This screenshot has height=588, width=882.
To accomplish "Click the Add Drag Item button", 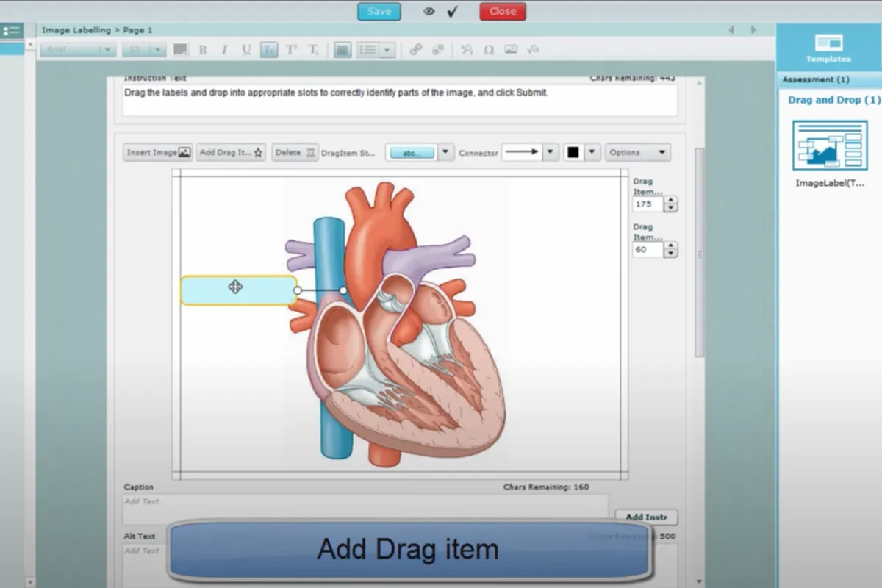I will click(x=232, y=152).
